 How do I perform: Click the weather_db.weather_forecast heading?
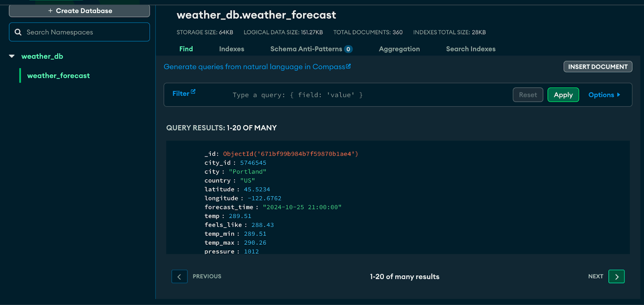tap(256, 15)
